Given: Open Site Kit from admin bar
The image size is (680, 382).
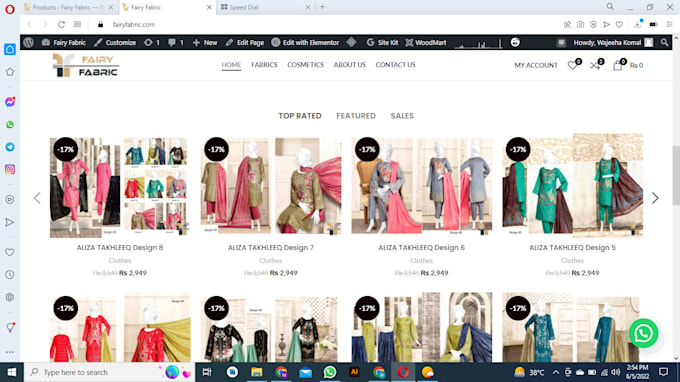Looking at the screenshot, I should (382, 42).
